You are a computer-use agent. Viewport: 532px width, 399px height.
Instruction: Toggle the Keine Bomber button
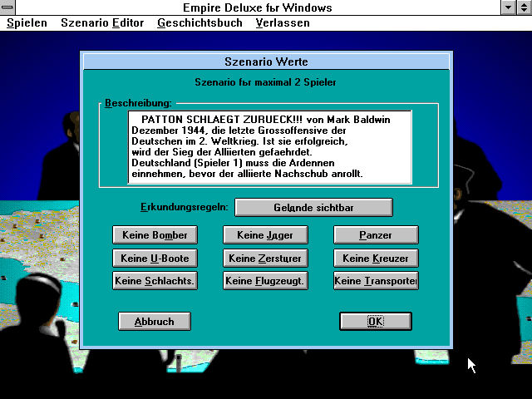point(155,234)
